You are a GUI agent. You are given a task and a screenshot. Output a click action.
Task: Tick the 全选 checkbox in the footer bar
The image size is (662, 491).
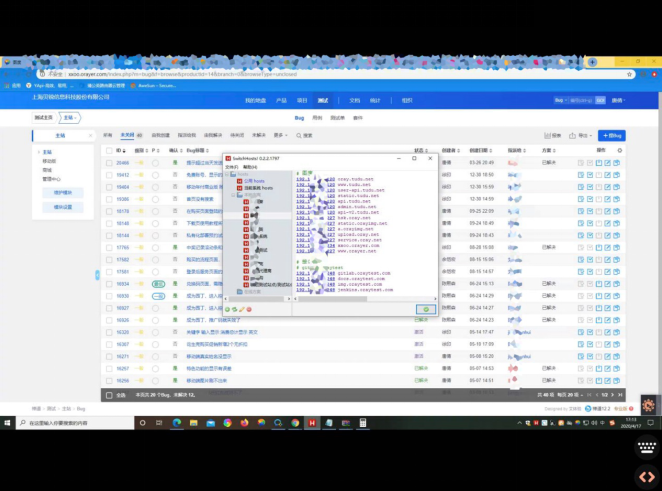click(109, 396)
